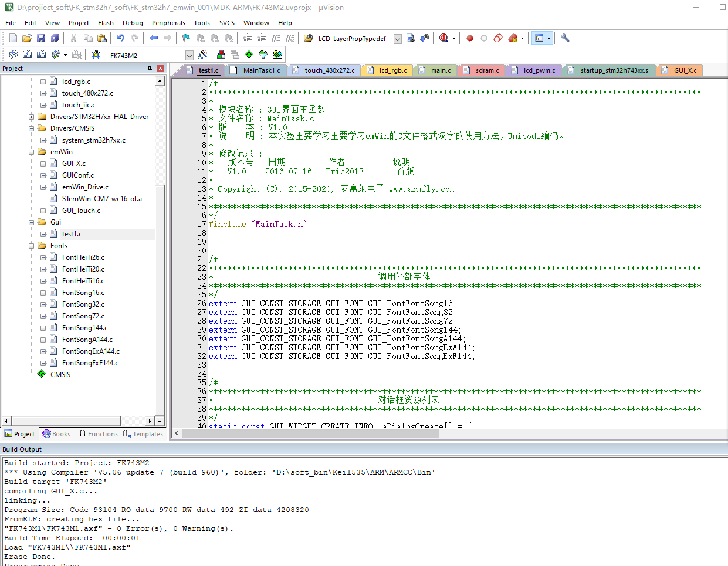Navigate backwards with the blue arrow
Image resolution: width=728 pixels, height=566 pixels.
tap(154, 38)
